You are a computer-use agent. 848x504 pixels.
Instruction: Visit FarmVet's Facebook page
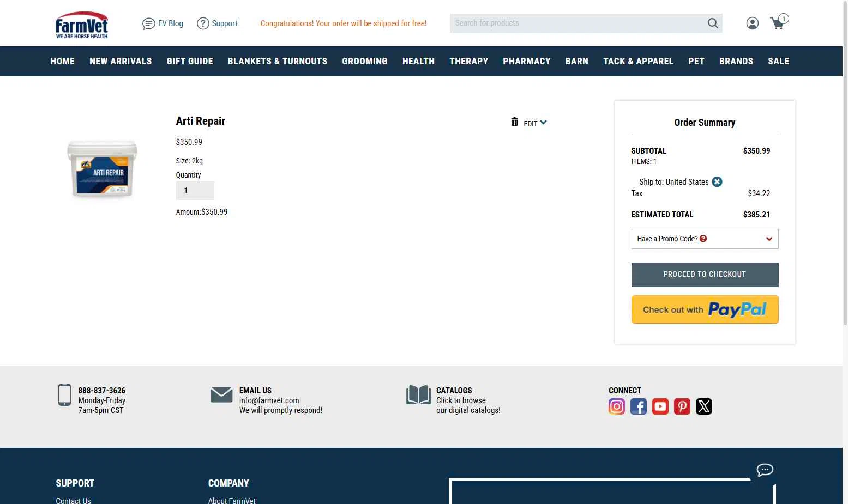click(x=639, y=406)
